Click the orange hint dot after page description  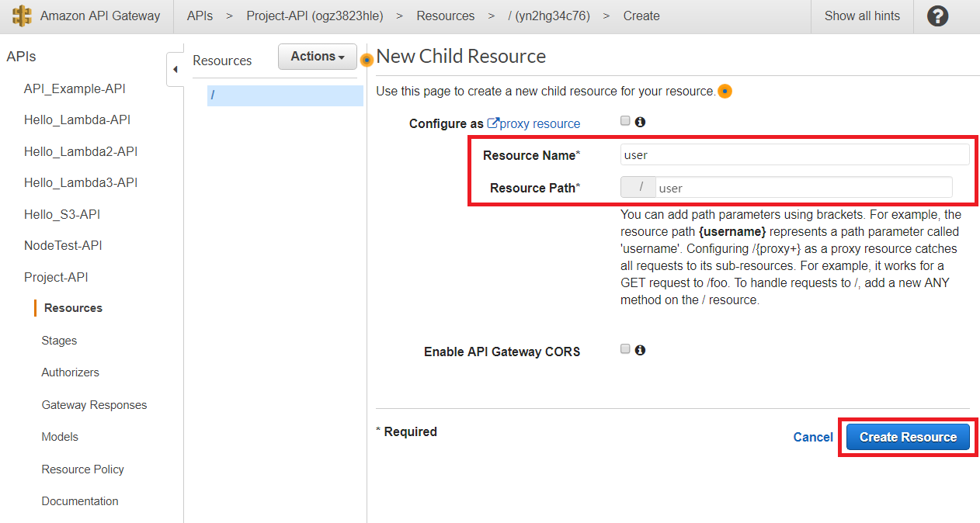tap(725, 92)
